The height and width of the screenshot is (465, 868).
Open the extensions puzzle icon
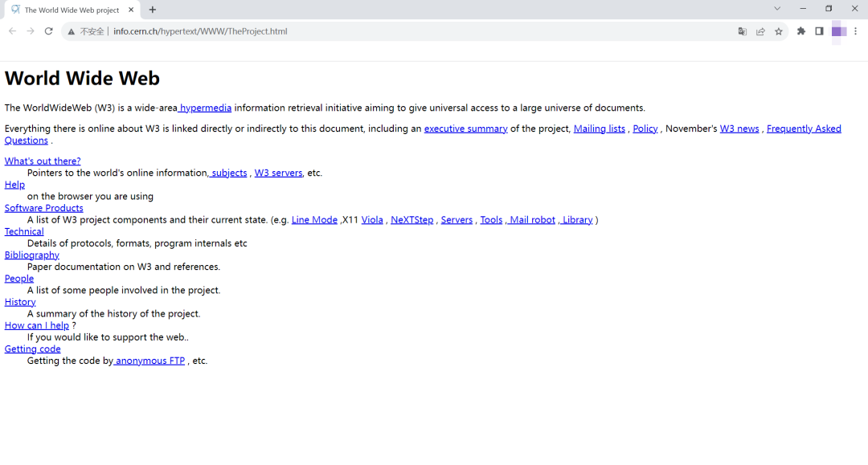tap(800, 31)
